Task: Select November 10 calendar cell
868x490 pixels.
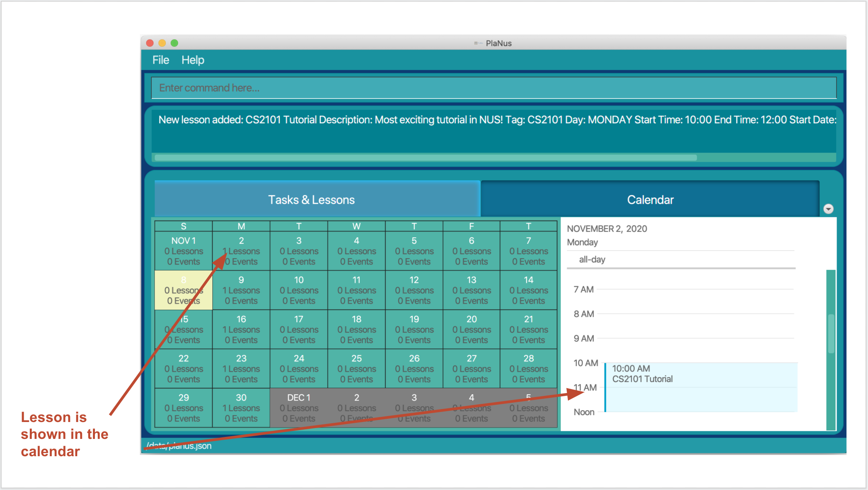Action: coord(299,290)
